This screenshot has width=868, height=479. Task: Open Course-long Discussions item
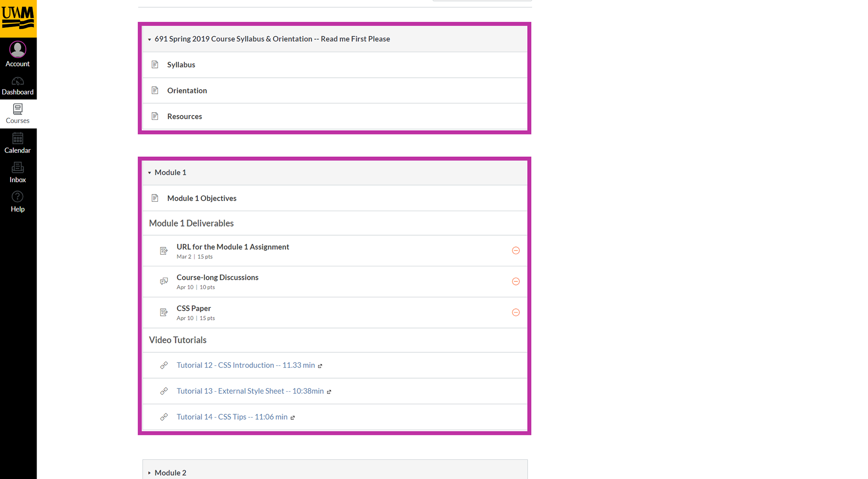pyautogui.click(x=217, y=278)
